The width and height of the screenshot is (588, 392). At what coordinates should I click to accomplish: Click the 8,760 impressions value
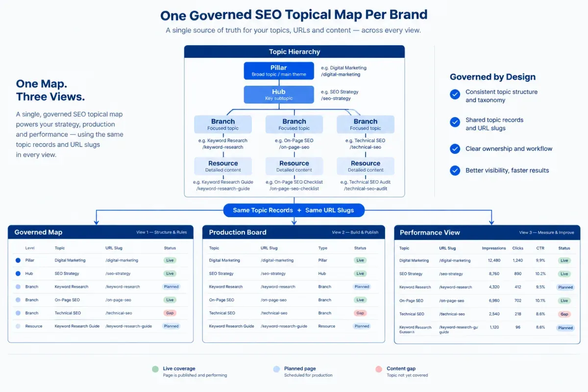[x=494, y=274]
